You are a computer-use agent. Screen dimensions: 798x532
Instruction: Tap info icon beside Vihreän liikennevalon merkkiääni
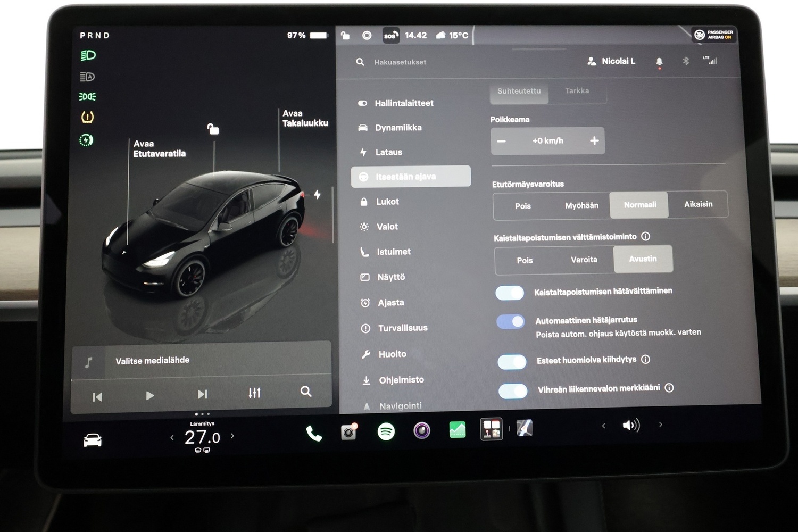click(669, 388)
